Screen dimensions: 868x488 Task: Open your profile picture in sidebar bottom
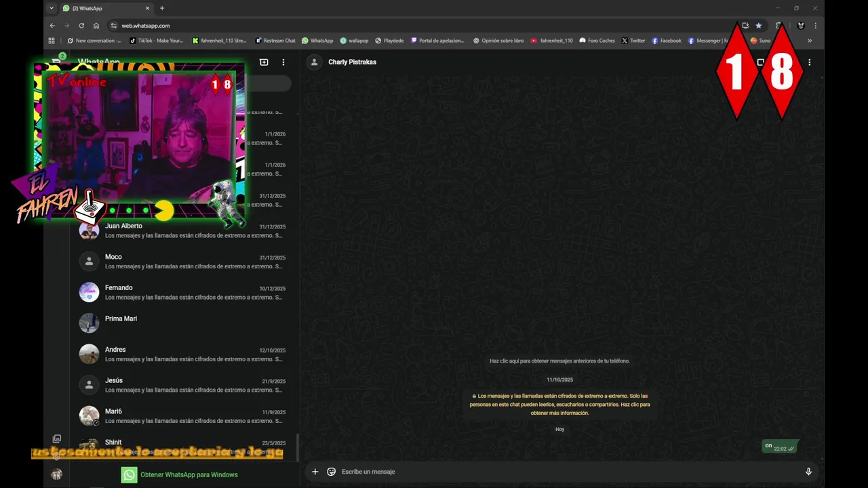[x=57, y=474]
